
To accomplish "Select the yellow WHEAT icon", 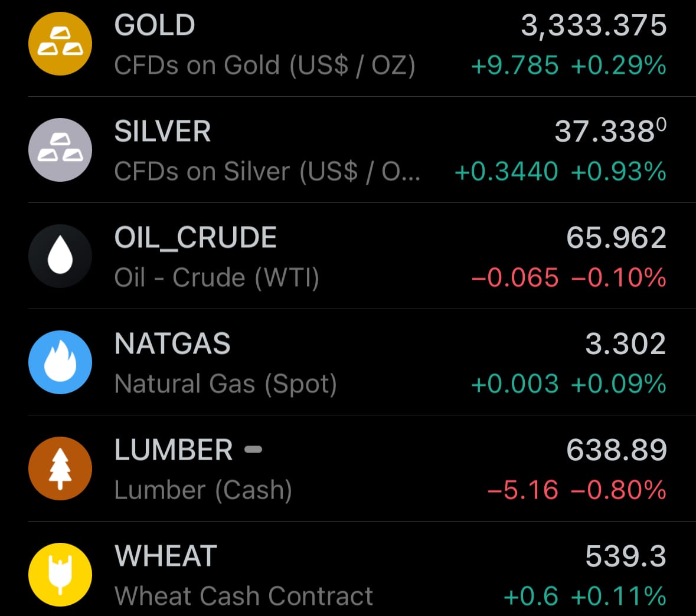I will (60, 575).
